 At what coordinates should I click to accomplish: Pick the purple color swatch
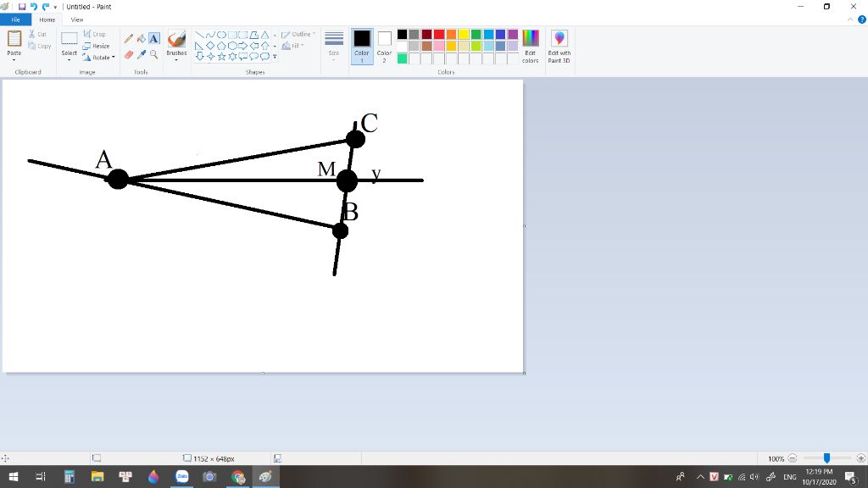[x=513, y=34]
